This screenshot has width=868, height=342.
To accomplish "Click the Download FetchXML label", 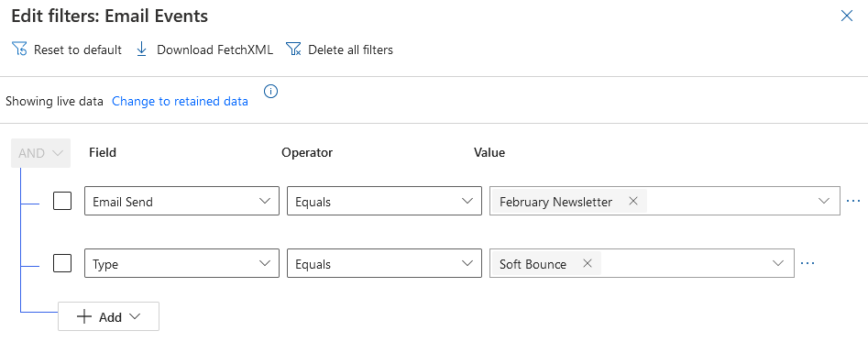I will coord(214,50).
